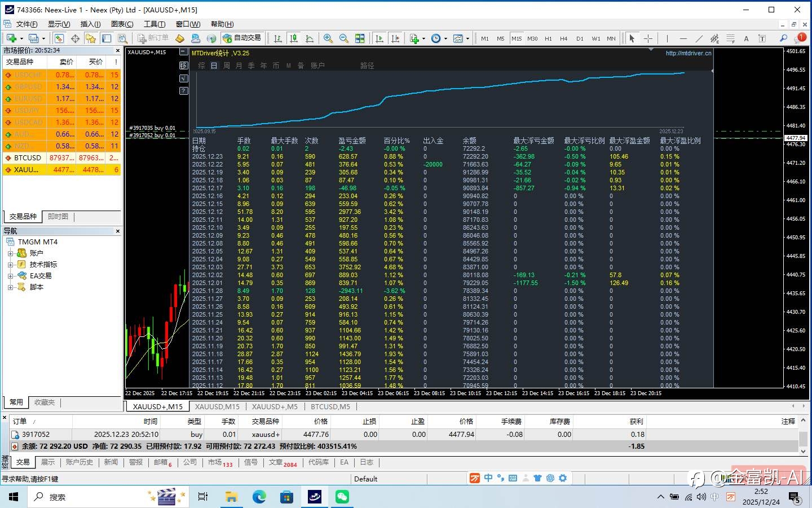Draw a vertical line tool

tap(667, 38)
